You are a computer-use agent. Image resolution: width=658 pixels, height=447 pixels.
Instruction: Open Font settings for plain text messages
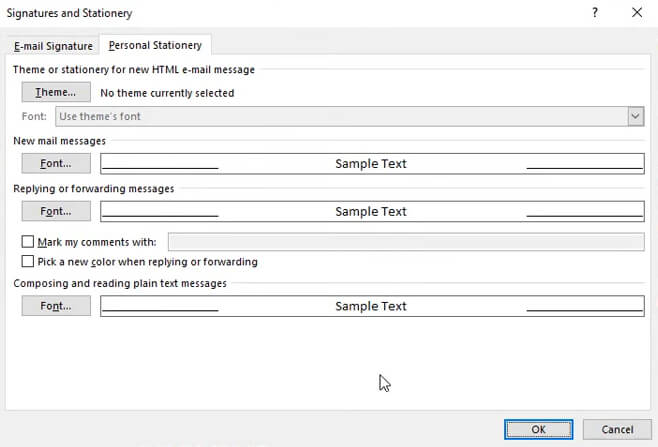pyautogui.click(x=56, y=306)
